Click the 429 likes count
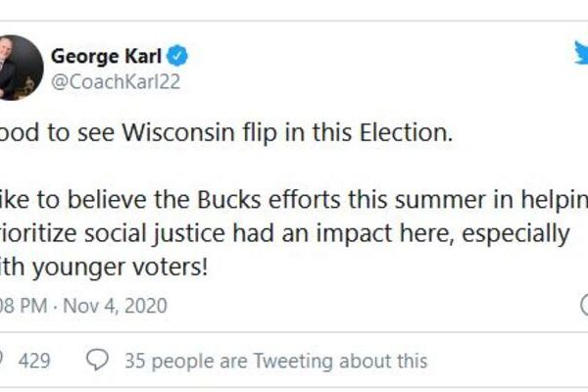The image size is (588, 392). tap(35, 362)
